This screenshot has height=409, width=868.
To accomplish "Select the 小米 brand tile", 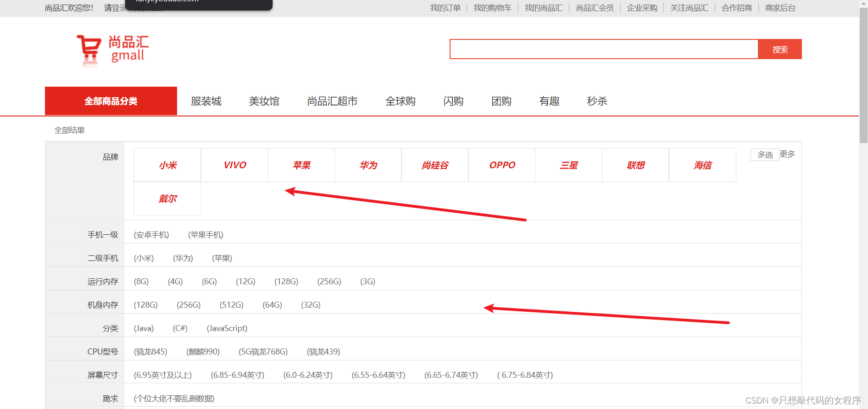I will [167, 165].
